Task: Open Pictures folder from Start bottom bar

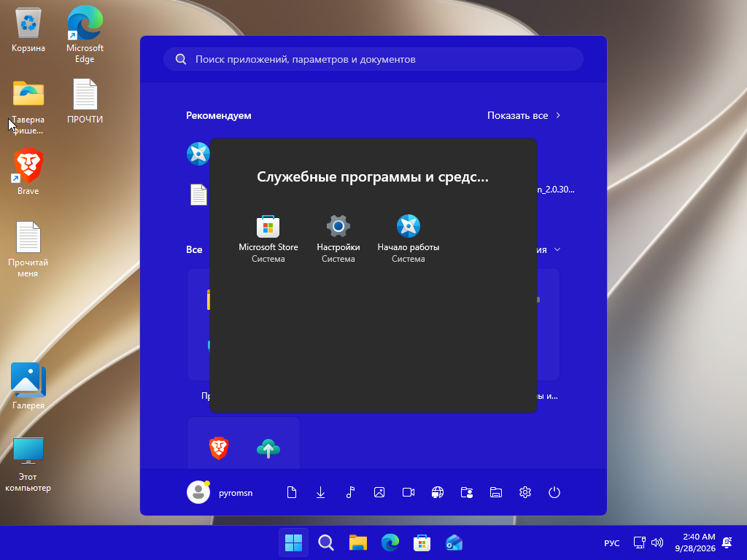Action: [379, 492]
